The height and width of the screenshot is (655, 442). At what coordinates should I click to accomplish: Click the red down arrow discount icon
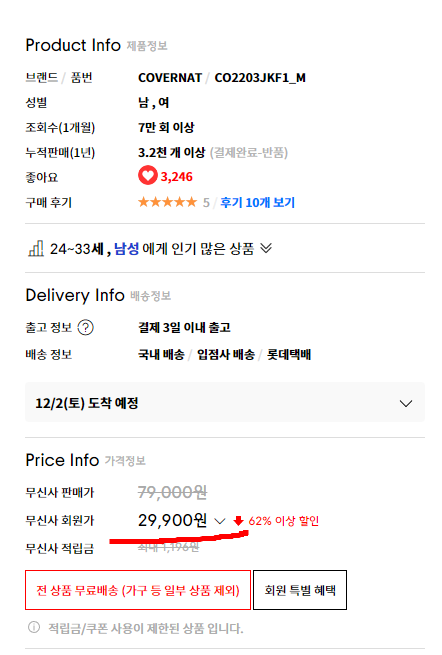click(x=238, y=521)
